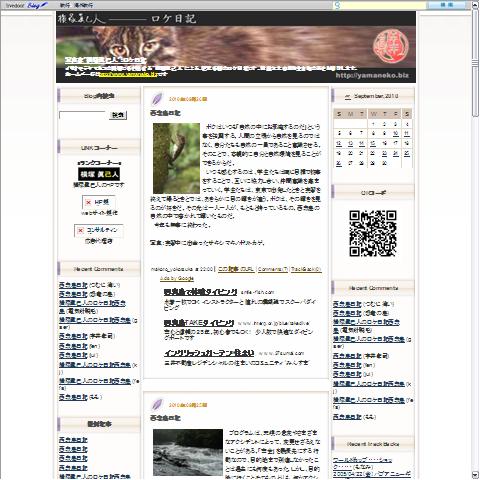480x480 pixels.
Task: Select September 10 in the calendar
Action: pyautogui.click(x=395, y=133)
